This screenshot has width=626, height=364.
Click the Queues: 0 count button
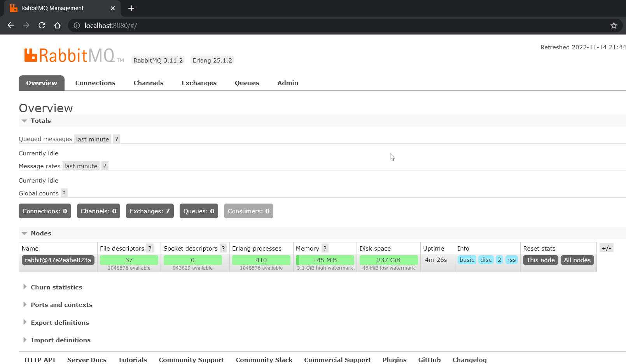(199, 211)
